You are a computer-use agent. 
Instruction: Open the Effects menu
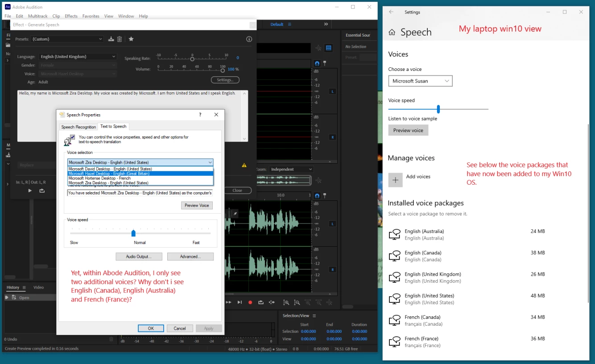click(71, 16)
